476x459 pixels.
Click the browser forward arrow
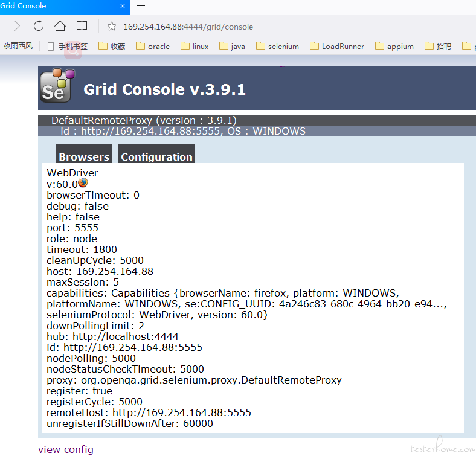pos(17,26)
